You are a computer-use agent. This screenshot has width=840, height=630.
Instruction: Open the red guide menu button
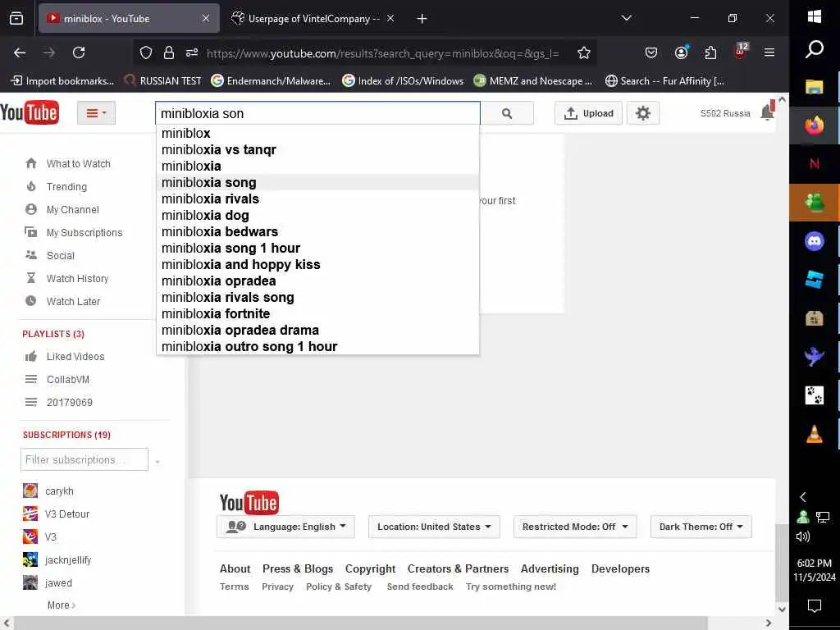pyautogui.click(x=97, y=113)
